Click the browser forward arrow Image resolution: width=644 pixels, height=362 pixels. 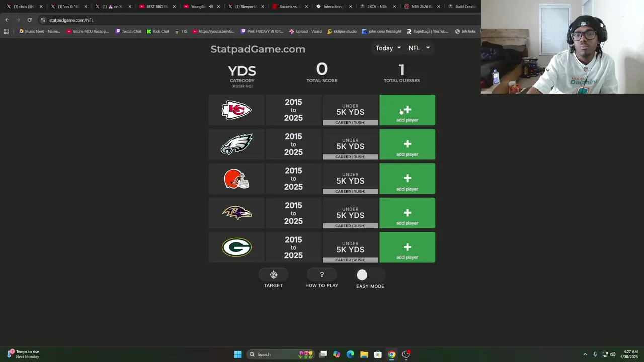click(x=18, y=20)
